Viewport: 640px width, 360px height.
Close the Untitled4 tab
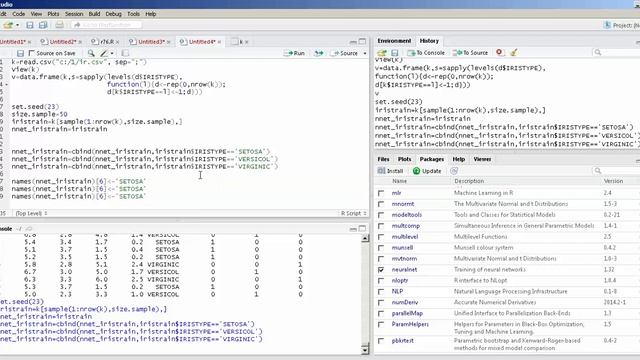click(219, 42)
